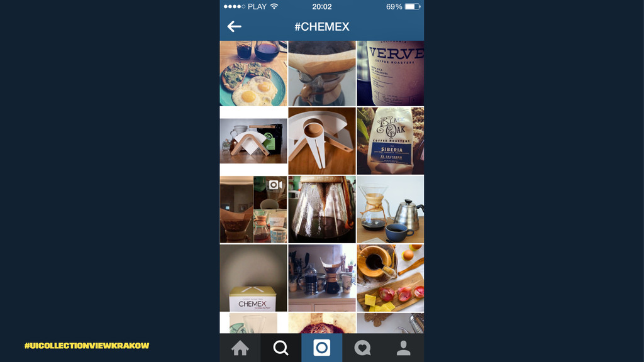Image resolution: width=644 pixels, height=362 pixels.
Task: Tap the video camera badge on the collage post
Action: pos(275,185)
